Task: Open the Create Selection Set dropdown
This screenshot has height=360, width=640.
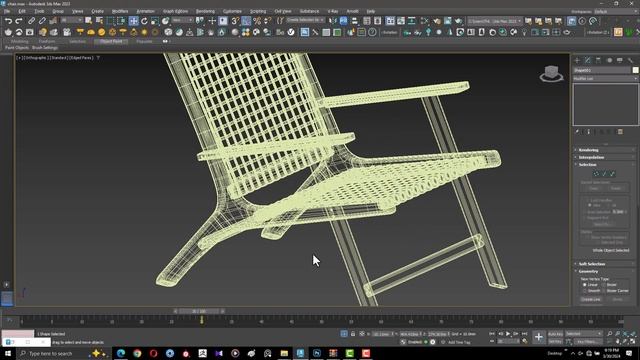Action: point(305,20)
